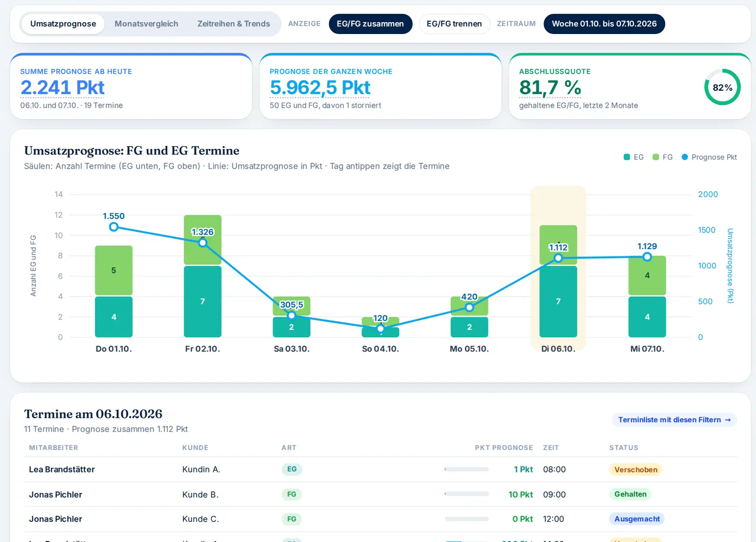Click the EG badge for Kundin A.
The width and height of the screenshot is (756, 542).
[x=292, y=469]
